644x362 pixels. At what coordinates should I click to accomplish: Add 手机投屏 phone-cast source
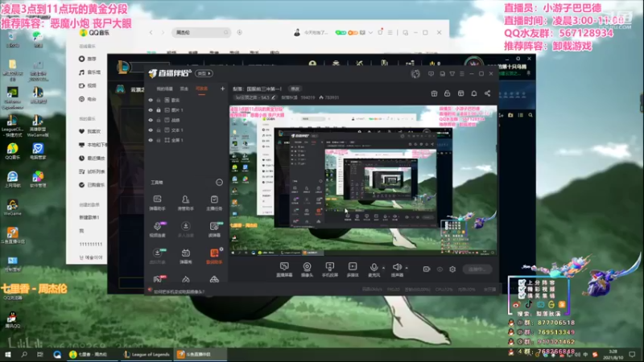(x=330, y=269)
